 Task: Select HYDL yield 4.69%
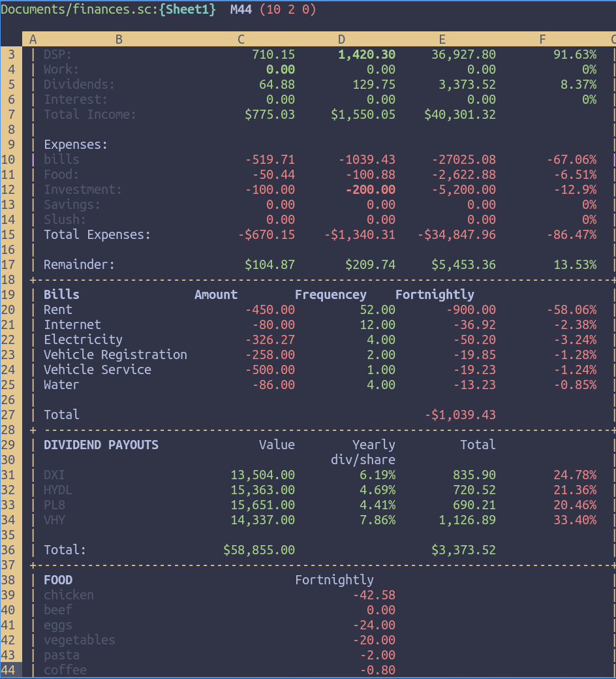377,490
